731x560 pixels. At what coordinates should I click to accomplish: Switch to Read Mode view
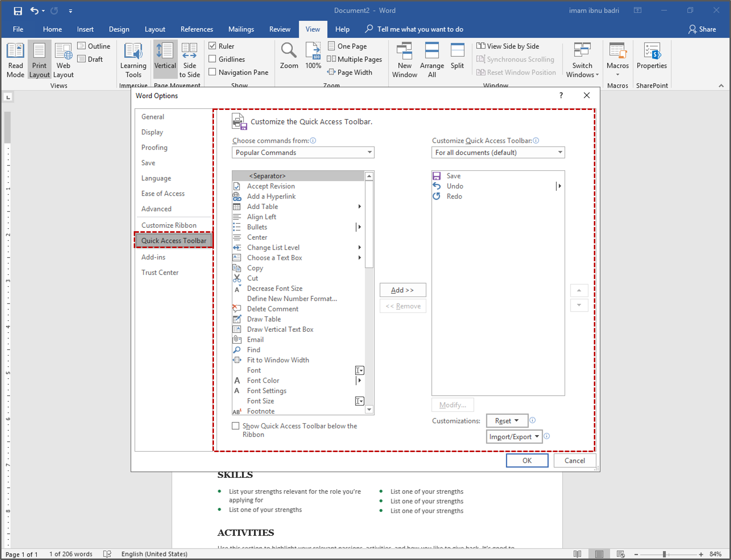15,60
